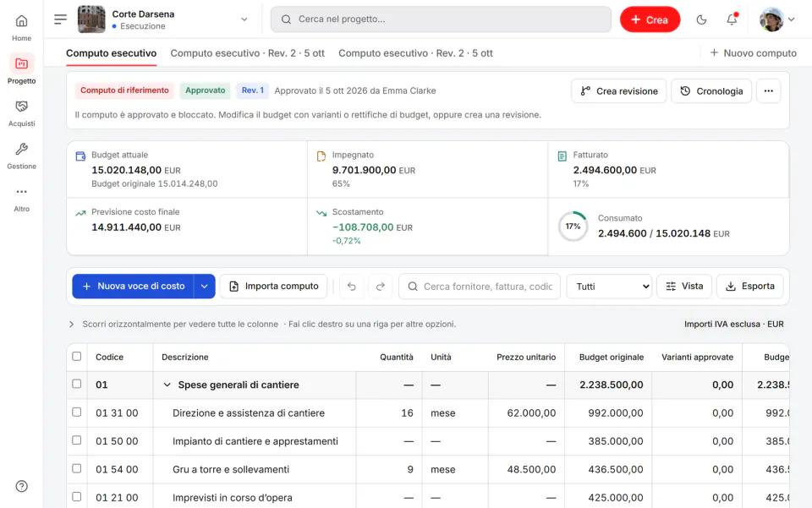Open the Tutti filter dropdown
The width and height of the screenshot is (812, 508).
click(610, 287)
